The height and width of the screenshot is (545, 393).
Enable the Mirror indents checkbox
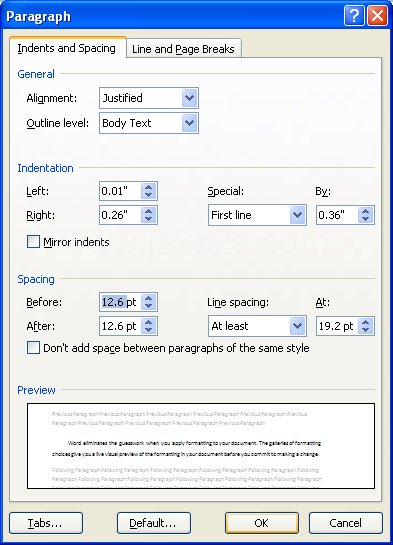point(33,242)
